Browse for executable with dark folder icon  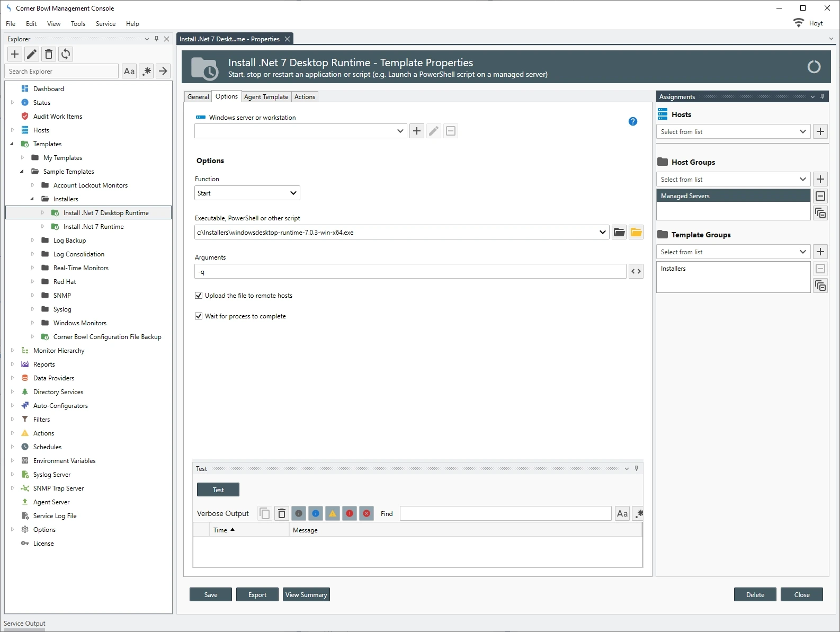[619, 232]
